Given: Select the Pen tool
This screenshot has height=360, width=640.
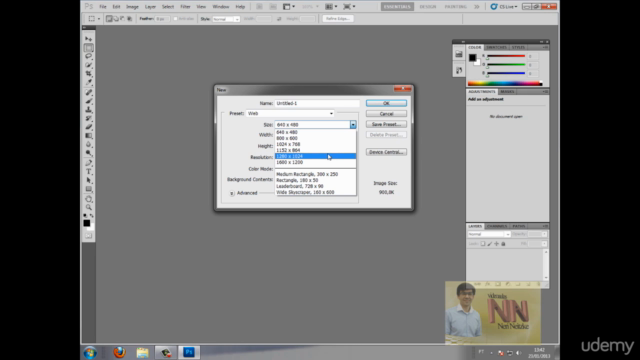Looking at the screenshot, I should [x=89, y=163].
